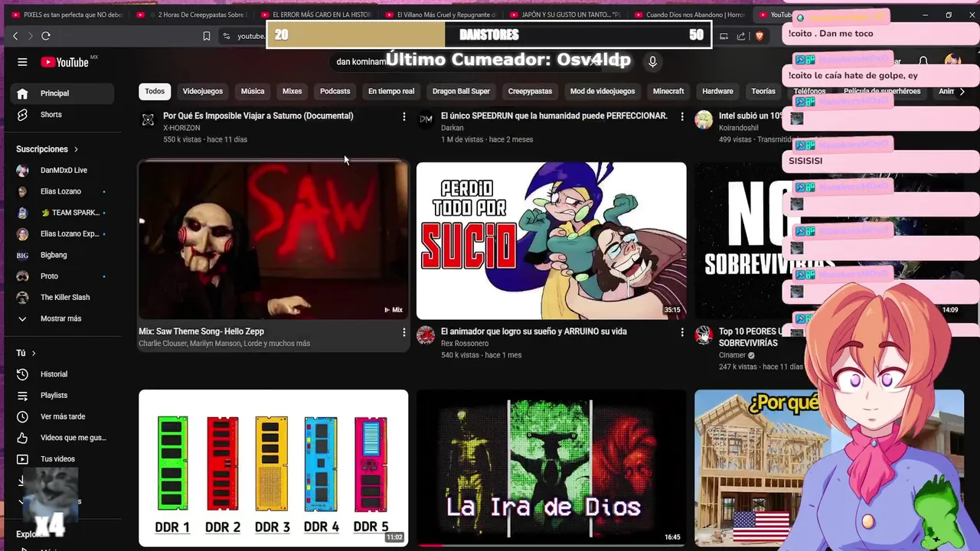Switch to PIXELS es tan perfecta browser tab
This screenshot has height=551, width=980.
point(67,15)
